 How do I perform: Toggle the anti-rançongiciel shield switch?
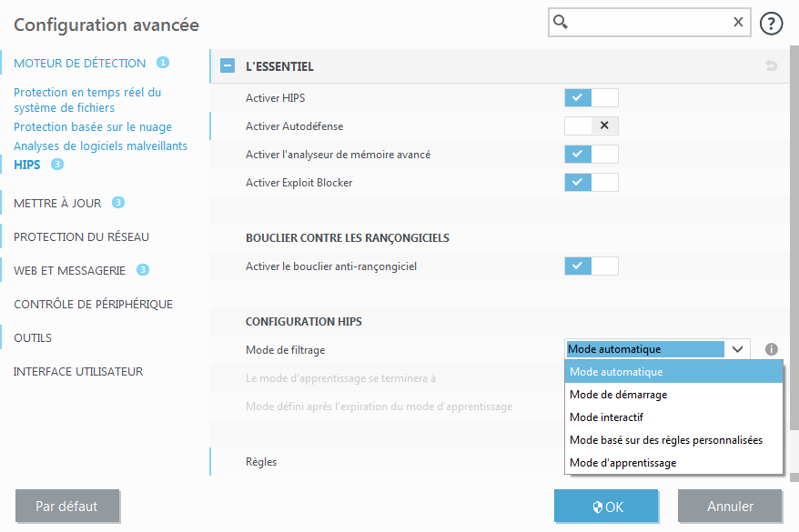pyautogui.click(x=591, y=266)
